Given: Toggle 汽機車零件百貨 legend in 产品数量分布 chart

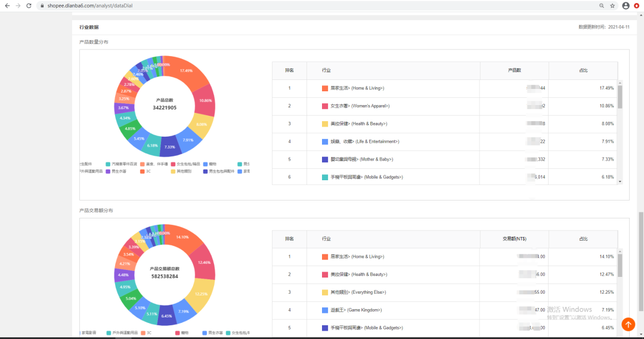Looking at the screenshot, I should [x=122, y=164].
